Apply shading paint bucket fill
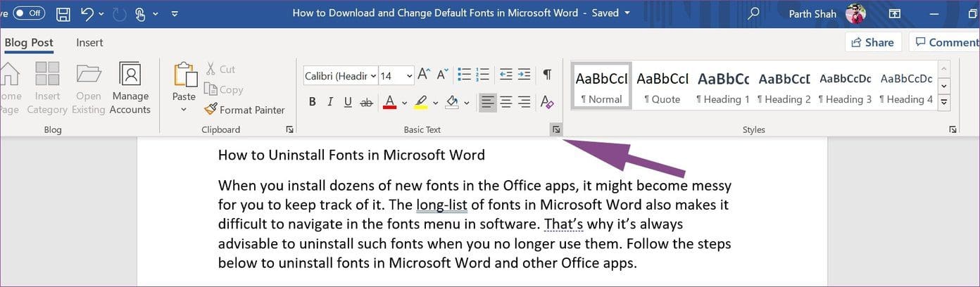This screenshot has height=287, width=980. pos(452,103)
